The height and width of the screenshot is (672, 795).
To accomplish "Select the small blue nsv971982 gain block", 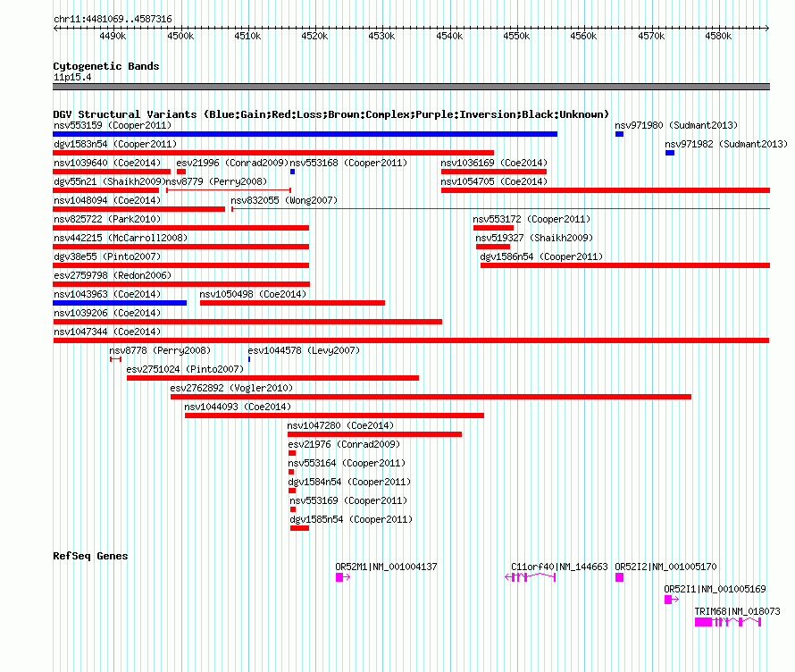I will (670, 153).
